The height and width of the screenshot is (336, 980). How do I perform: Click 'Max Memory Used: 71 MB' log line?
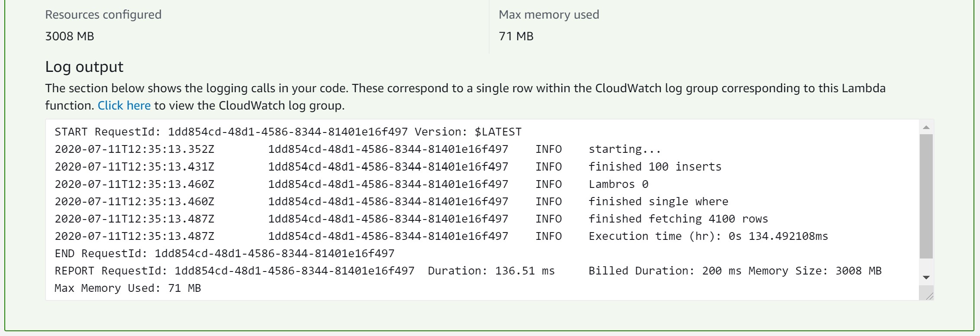click(128, 288)
